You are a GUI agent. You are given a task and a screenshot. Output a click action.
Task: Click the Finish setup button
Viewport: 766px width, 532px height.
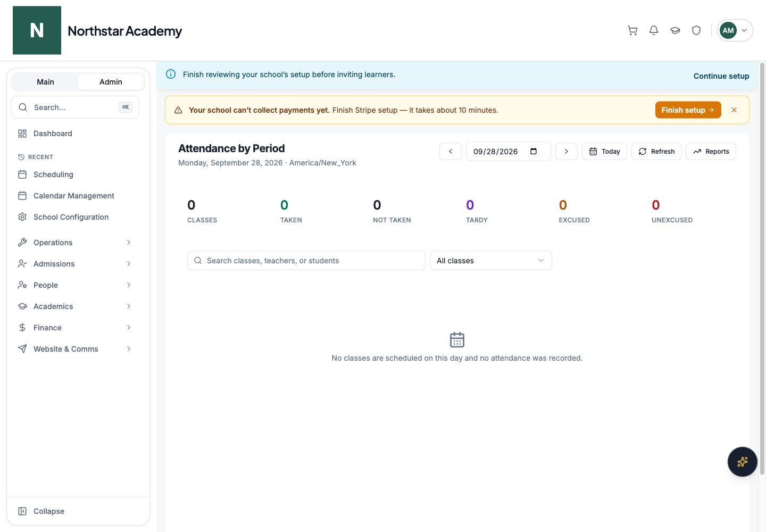[x=688, y=110]
